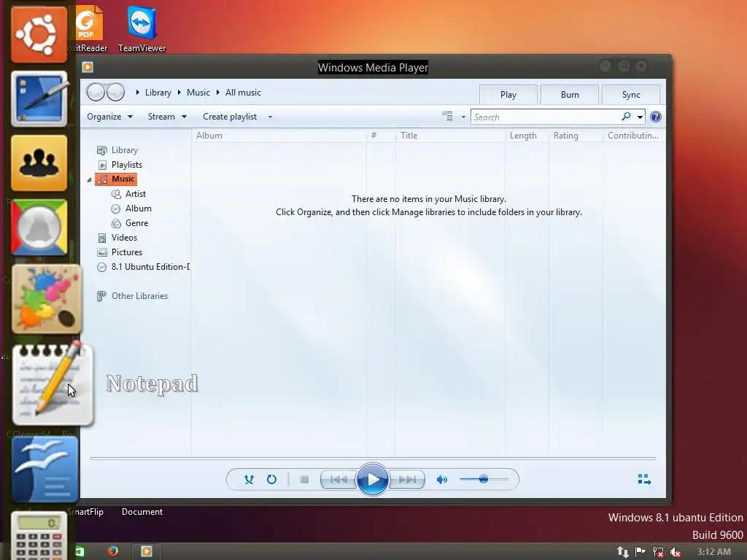The image size is (747, 560).
Task: Click the large blue Play button
Action: (x=373, y=480)
